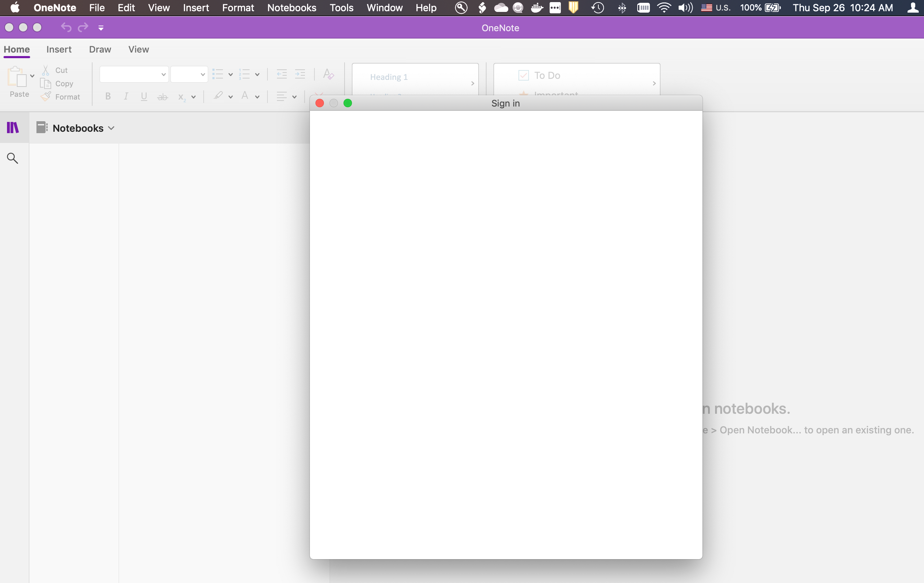Toggle Strikethrough formatting
This screenshot has width=924, height=583.
pos(162,97)
